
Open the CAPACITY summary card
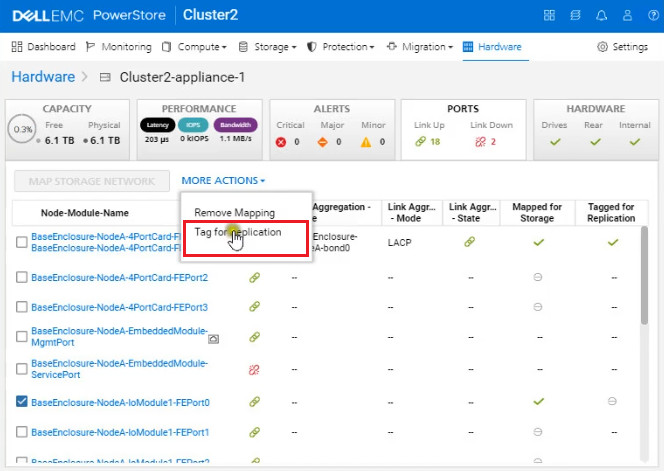click(67, 130)
